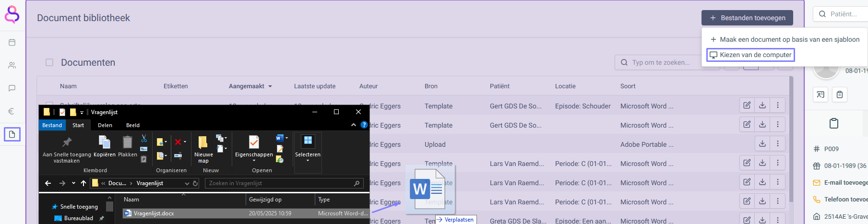Image resolution: width=868 pixels, height=224 pixels.
Task: Download the Adobe Portable document
Action: click(x=762, y=144)
